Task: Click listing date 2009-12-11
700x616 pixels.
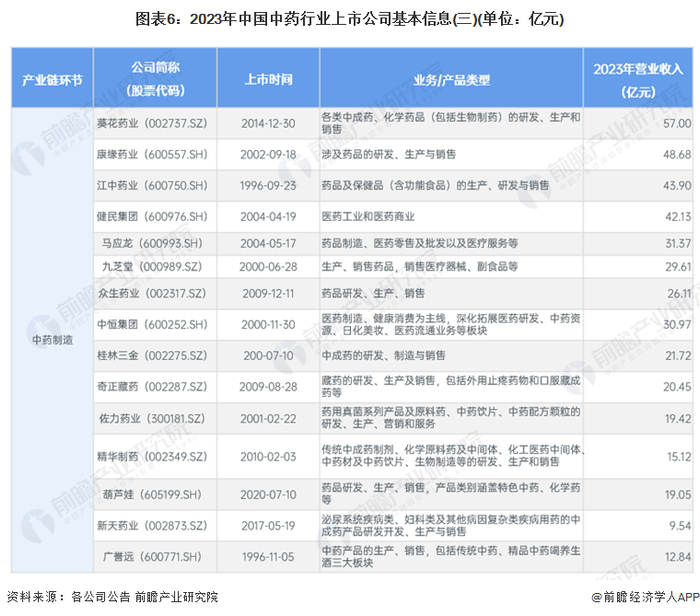Action: tap(268, 293)
